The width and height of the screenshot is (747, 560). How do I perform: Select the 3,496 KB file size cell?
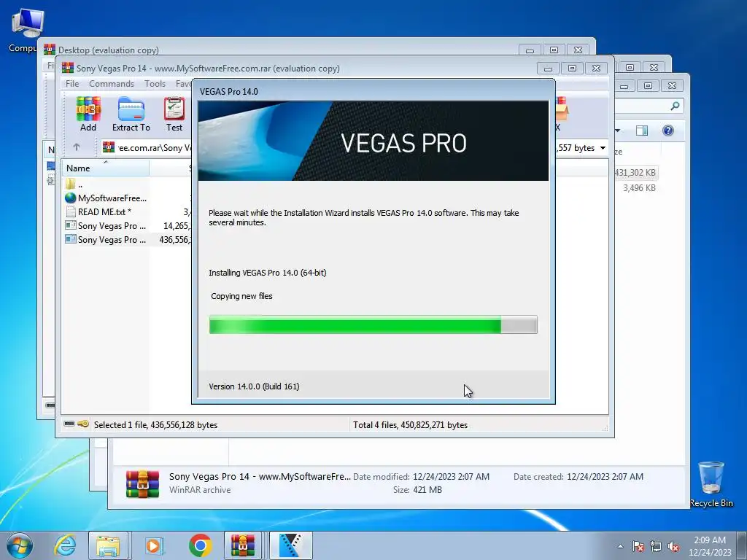coord(639,188)
